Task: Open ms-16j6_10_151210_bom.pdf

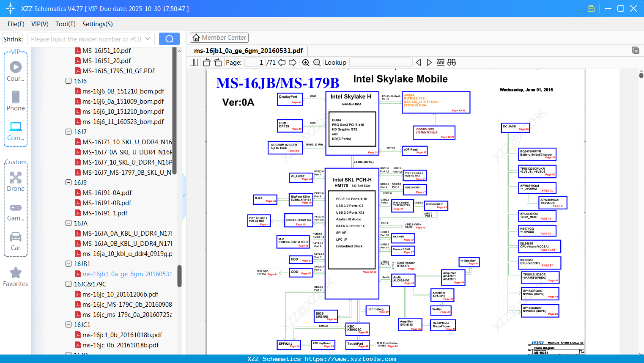Action: click(x=123, y=111)
